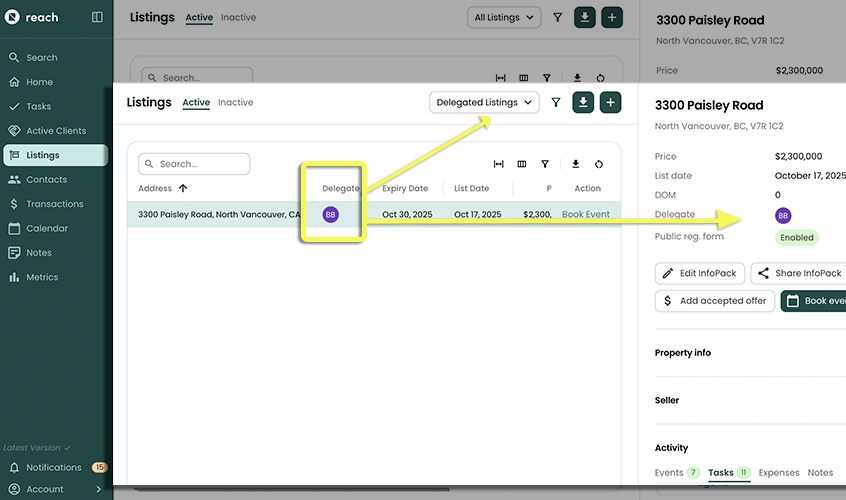Open the All Listings dropdown
This screenshot has width=846, height=500.
504,17
